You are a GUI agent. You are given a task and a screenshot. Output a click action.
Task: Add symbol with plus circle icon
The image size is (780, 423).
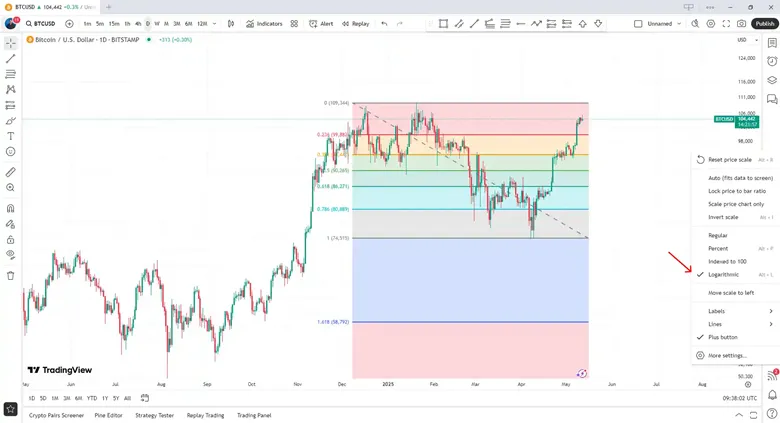coord(69,23)
